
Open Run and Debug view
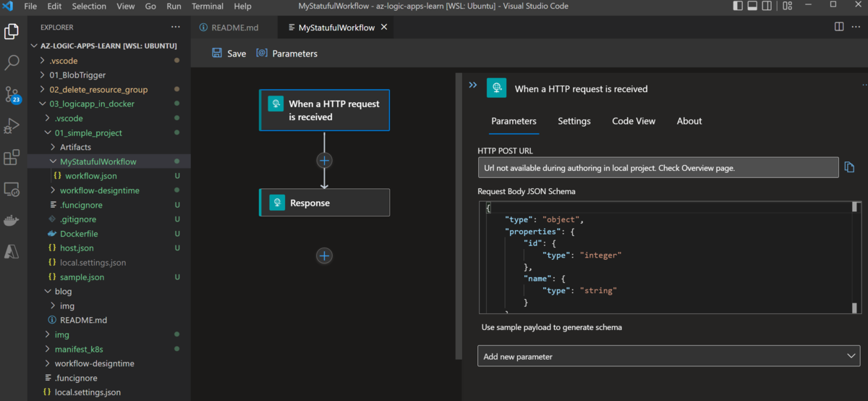[12, 127]
